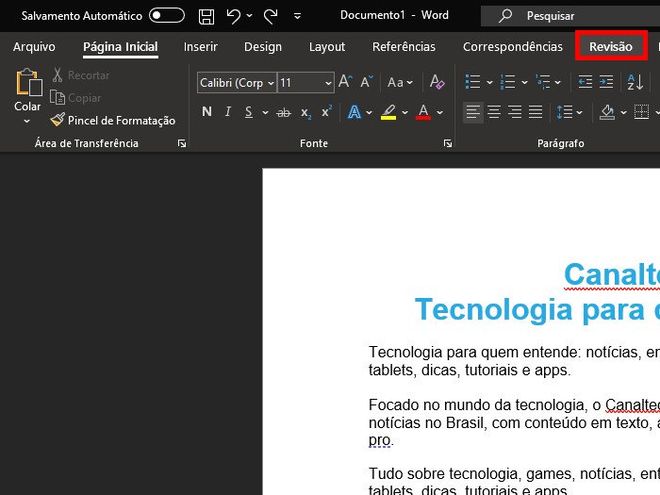Switch to the Inserir tab
The width and height of the screenshot is (660, 495).
[x=200, y=46]
